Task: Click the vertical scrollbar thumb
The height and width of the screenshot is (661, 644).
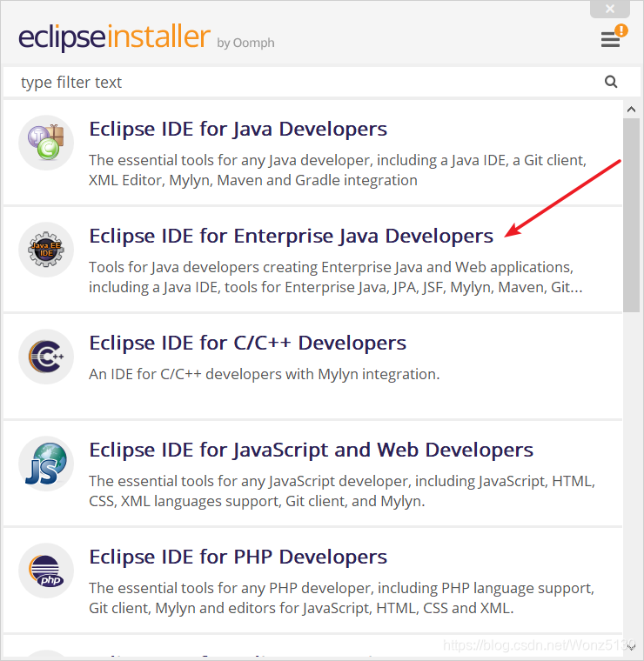Action: coord(631,215)
